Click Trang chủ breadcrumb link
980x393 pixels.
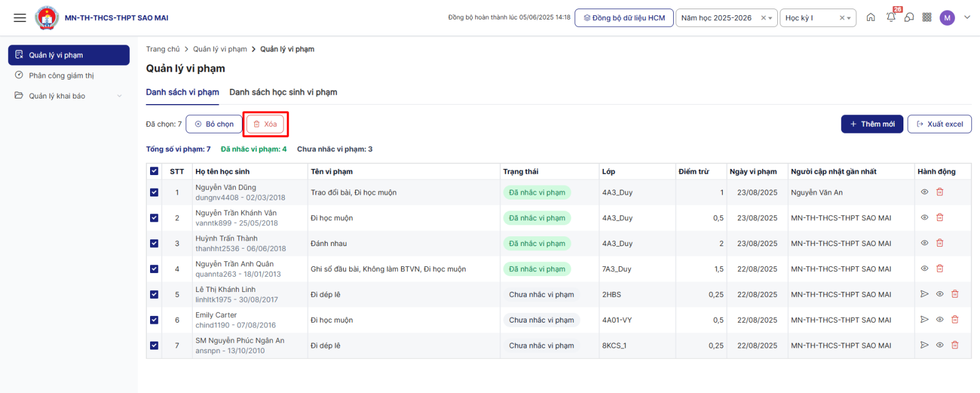163,49
